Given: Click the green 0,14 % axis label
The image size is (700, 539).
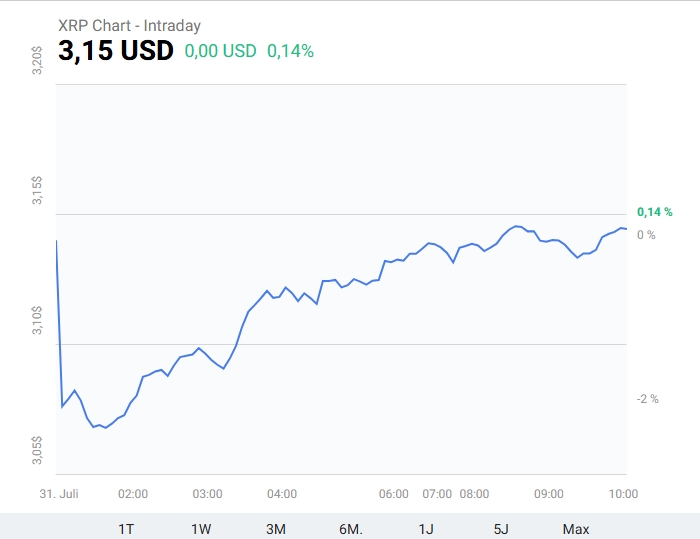Looking at the screenshot, I should coord(654,212).
